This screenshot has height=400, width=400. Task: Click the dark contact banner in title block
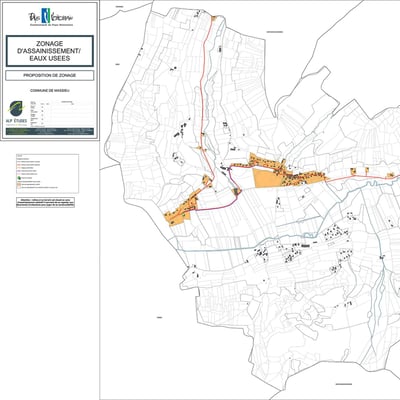tap(50, 131)
